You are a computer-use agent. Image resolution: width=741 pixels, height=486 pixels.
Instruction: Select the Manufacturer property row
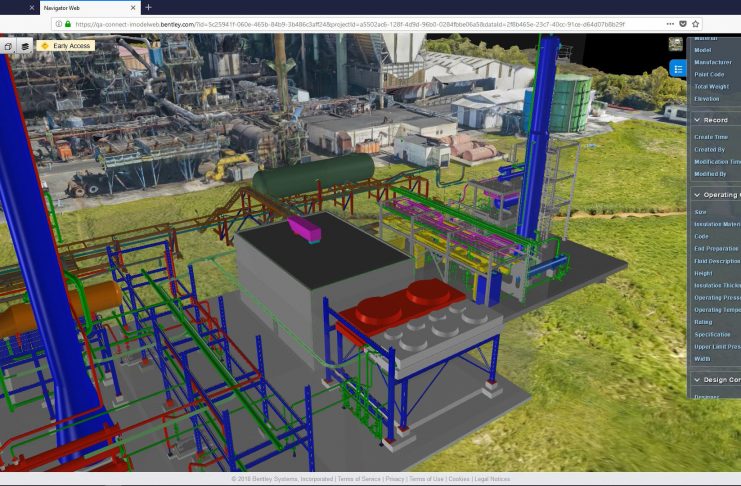pyautogui.click(x=712, y=62)
